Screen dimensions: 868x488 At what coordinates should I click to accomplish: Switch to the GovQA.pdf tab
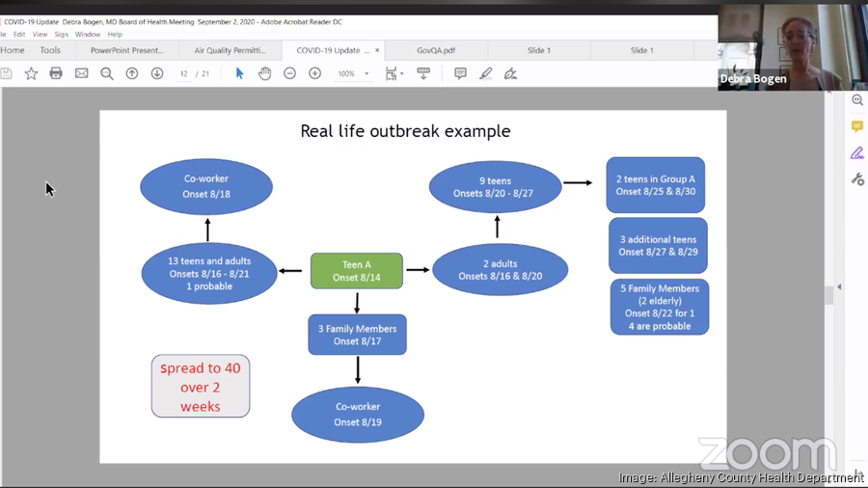pyautogui.click(x=436, y=50)
